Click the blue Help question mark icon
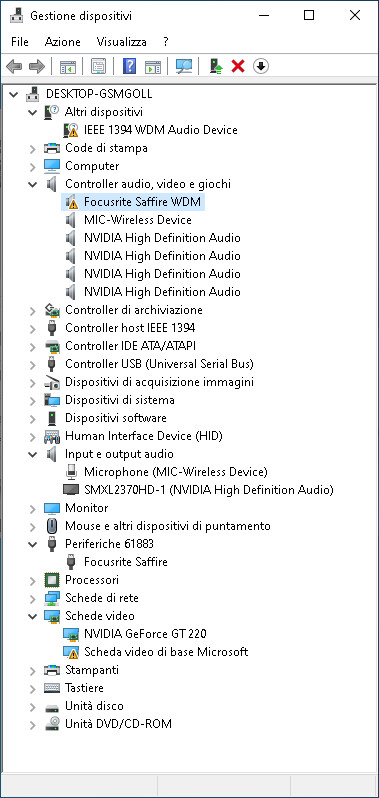Screen dimensions: 379x798 [x=129, y=66]
